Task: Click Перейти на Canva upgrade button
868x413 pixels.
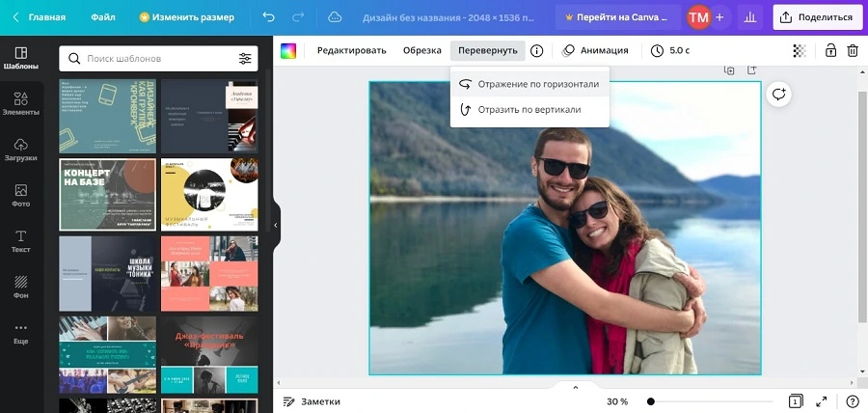Action: tap(618, 17)
